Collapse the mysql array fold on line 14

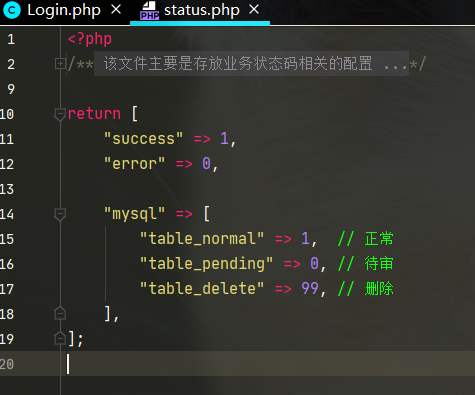60,214
